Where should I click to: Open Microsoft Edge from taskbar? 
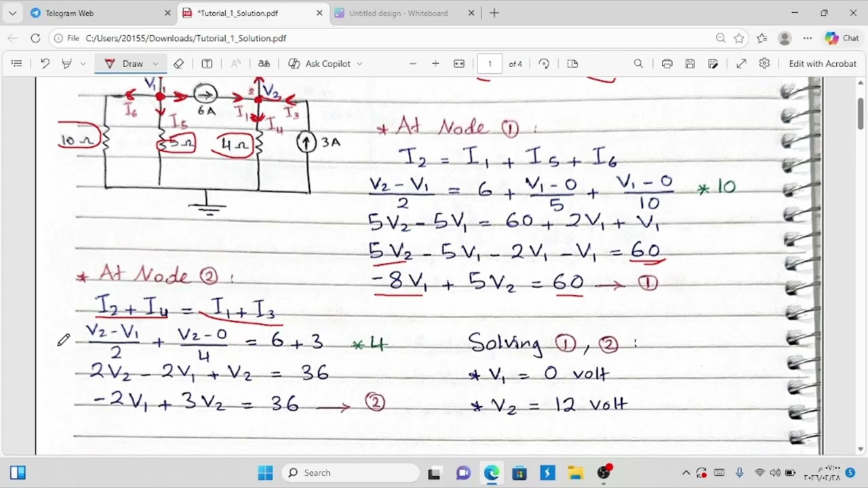[491, 472]
